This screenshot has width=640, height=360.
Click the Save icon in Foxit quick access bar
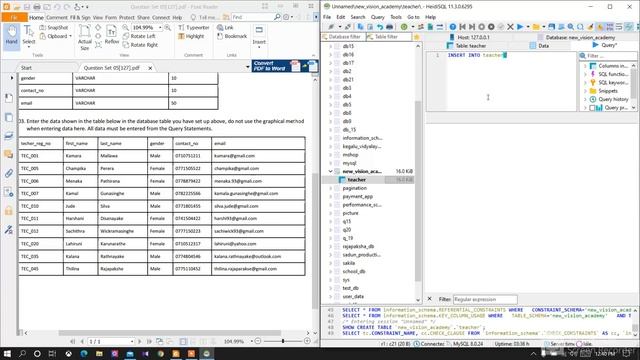coord(27,7)
